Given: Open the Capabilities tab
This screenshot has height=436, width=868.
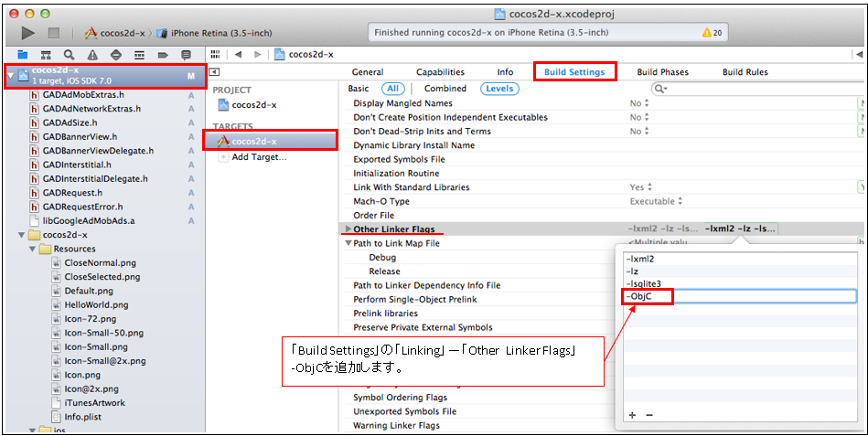Looking at the screenshot, I should [440, 72].
